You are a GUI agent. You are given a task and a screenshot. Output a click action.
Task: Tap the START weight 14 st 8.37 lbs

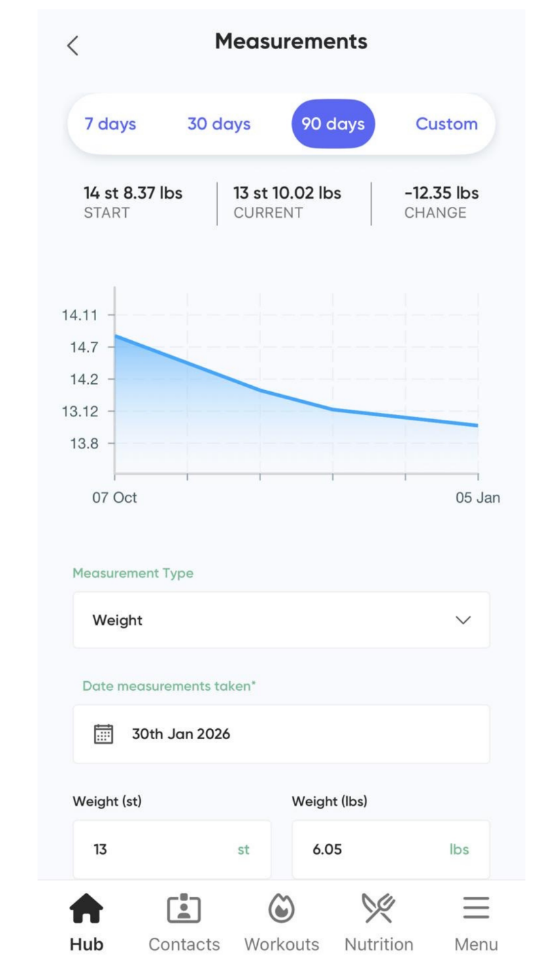coord(133,194)
